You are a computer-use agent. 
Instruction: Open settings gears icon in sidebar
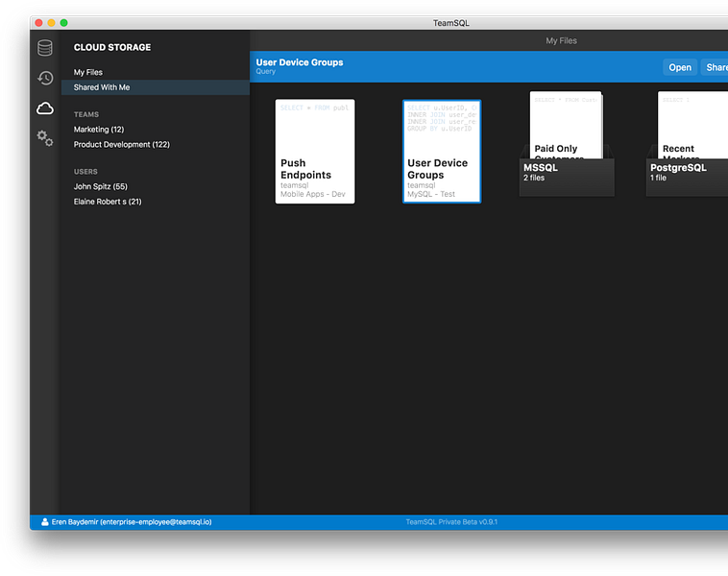pos(45,138)
